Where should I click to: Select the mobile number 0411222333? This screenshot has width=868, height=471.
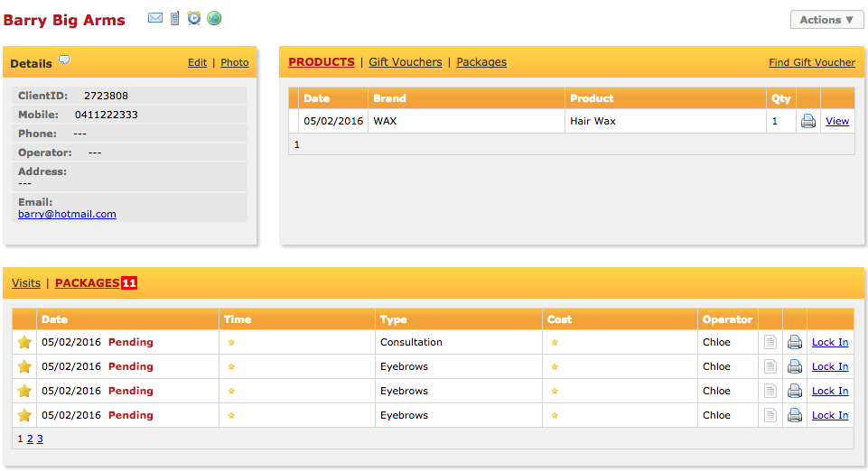[x=107, y=115]
